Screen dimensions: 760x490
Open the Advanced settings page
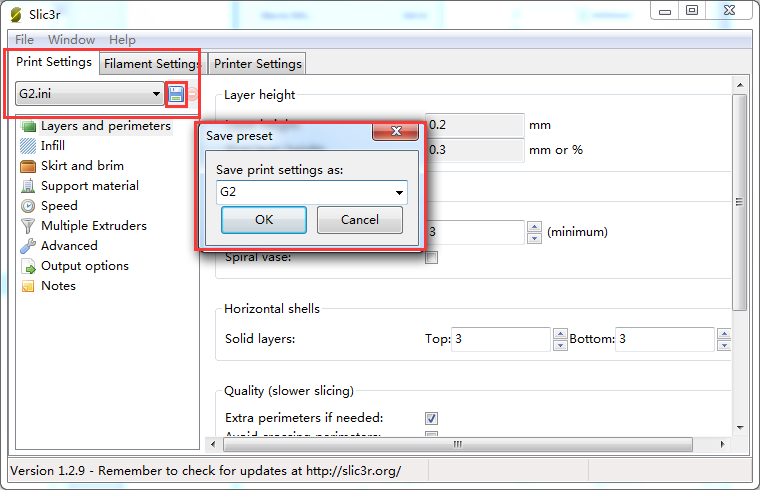tap(69, 246)
